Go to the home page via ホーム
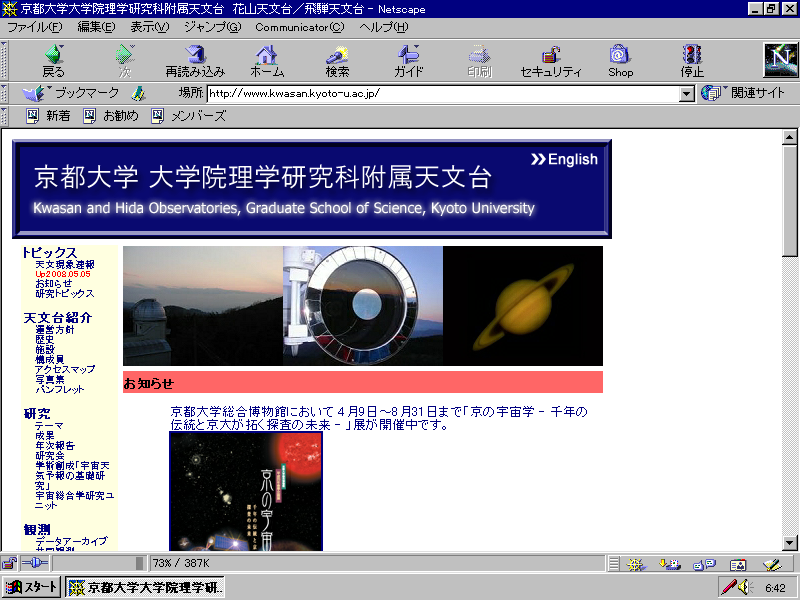The width and height of the screenshot is (800, 600). coord(266,61)
